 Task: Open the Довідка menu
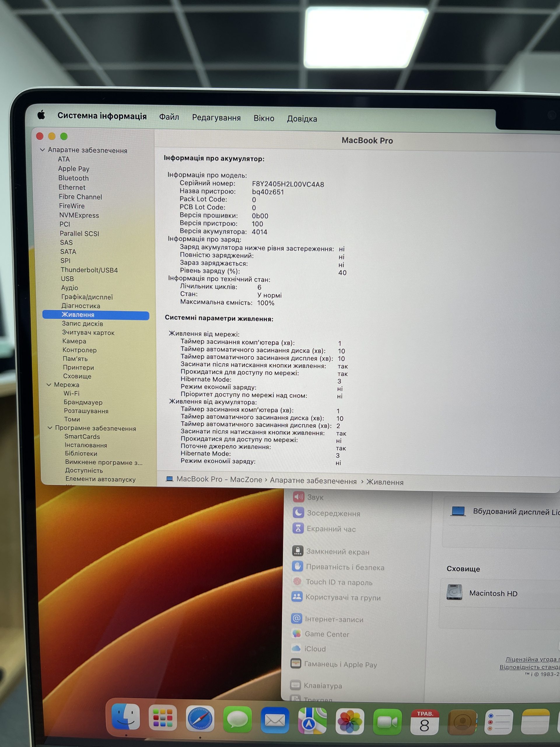[302, 119]
